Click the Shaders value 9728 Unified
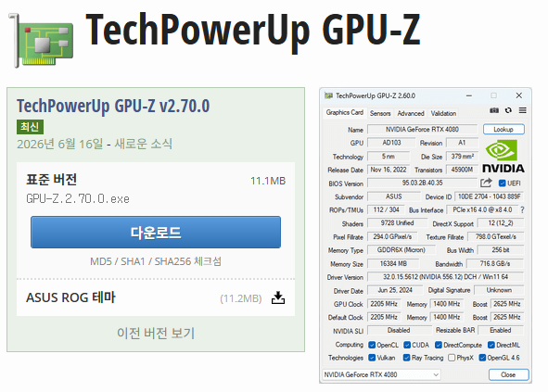Image resolution: width=548 pixels, height=392 pixels. [398, 223]
